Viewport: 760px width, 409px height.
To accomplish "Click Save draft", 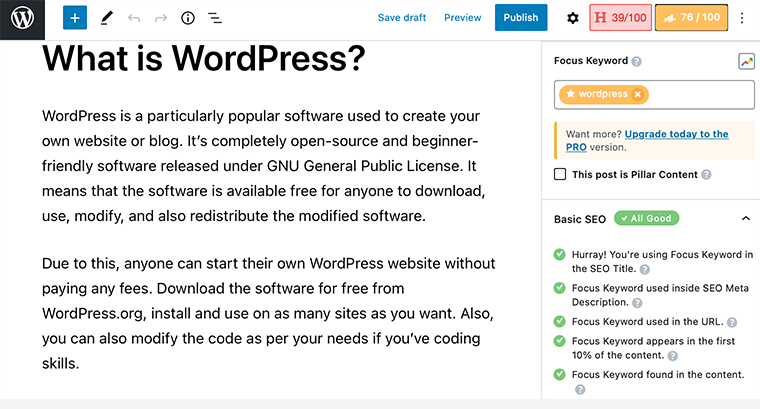I will point(402,18).
